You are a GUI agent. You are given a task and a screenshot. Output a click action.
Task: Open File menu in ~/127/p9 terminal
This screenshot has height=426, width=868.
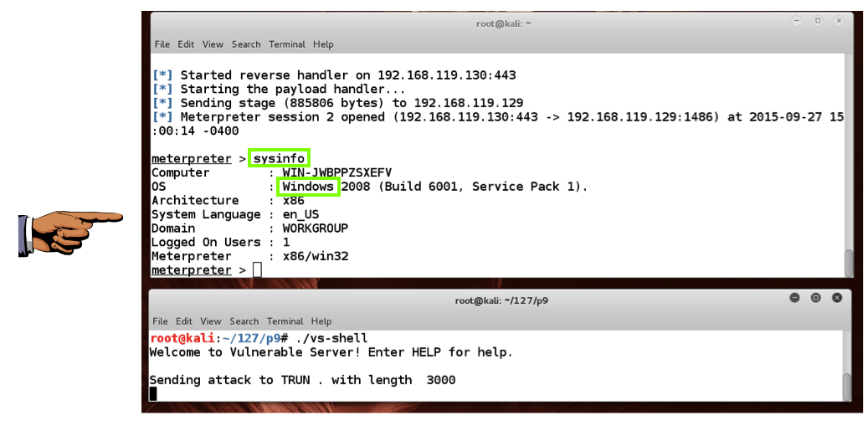point(160,321)
